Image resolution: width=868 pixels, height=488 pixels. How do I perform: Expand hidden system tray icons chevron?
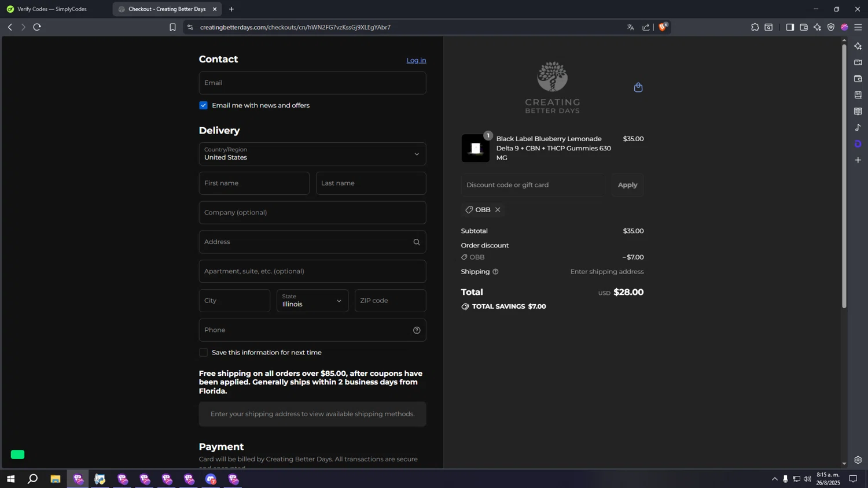pyautogui.click(x=775, y=479)
